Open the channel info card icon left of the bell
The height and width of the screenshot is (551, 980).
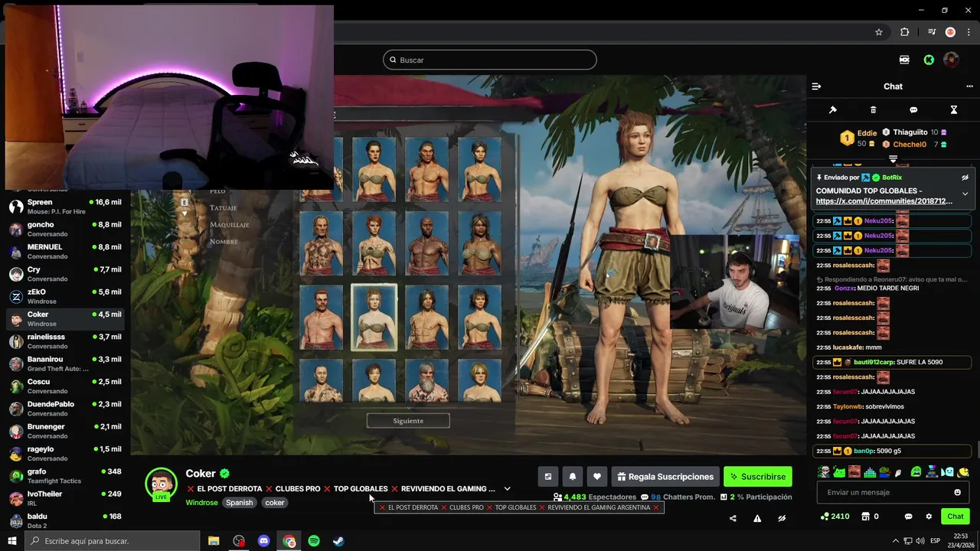pos(548,477)
